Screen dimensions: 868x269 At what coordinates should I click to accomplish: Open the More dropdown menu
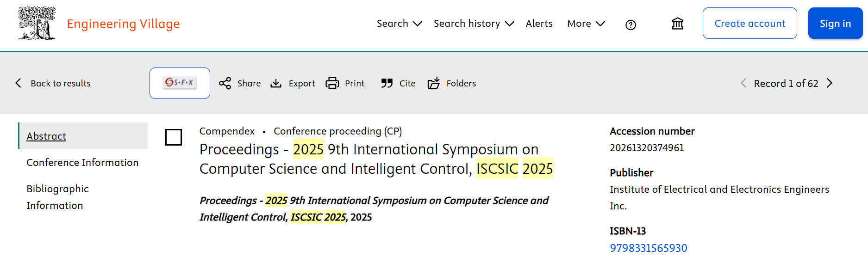[x=586, y=24]
